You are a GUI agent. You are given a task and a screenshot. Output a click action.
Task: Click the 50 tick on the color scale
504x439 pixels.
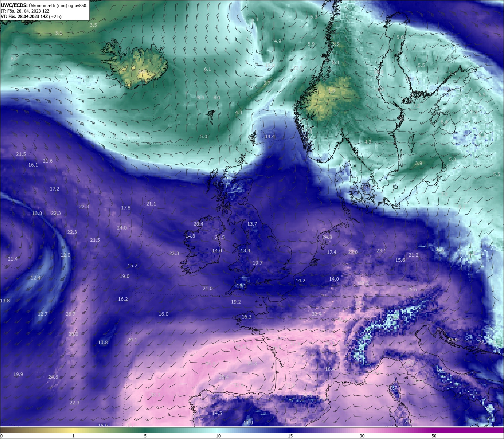[x=434, y=436]
